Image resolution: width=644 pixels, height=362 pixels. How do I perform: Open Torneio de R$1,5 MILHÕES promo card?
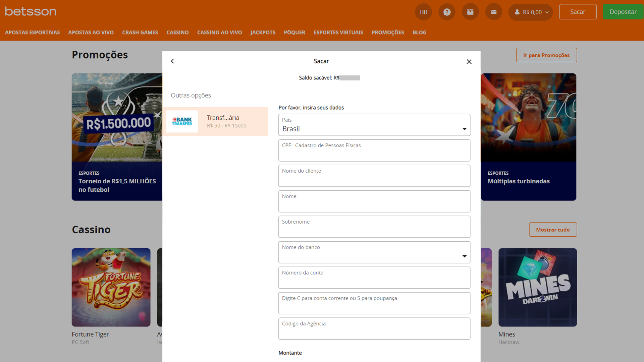tap(117, 137)
